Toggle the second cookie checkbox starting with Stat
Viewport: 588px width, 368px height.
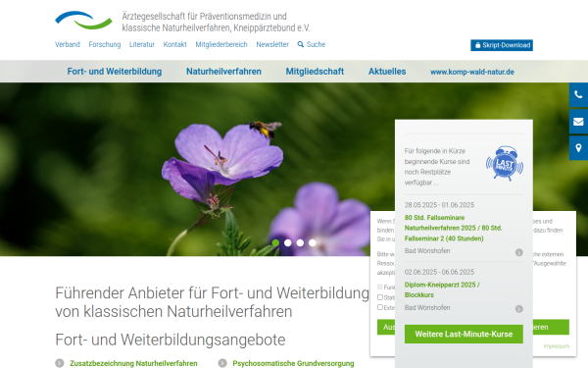click(380, 297)
